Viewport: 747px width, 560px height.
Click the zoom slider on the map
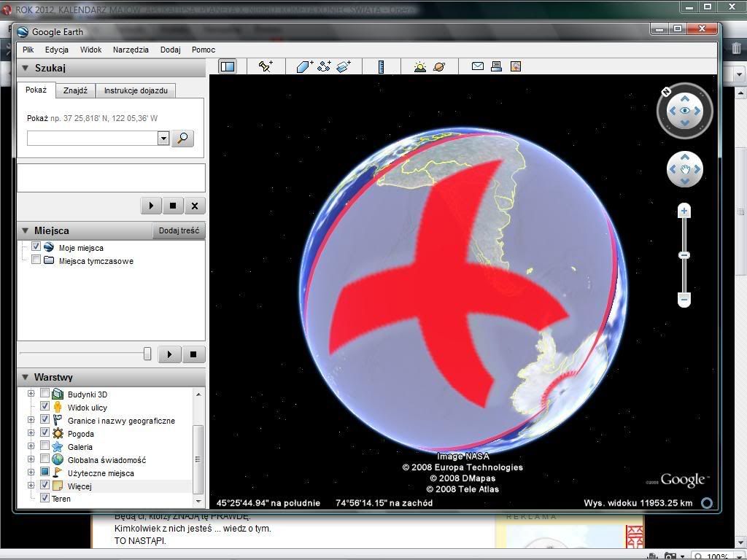pyautogui.click(x=684, y=255)
